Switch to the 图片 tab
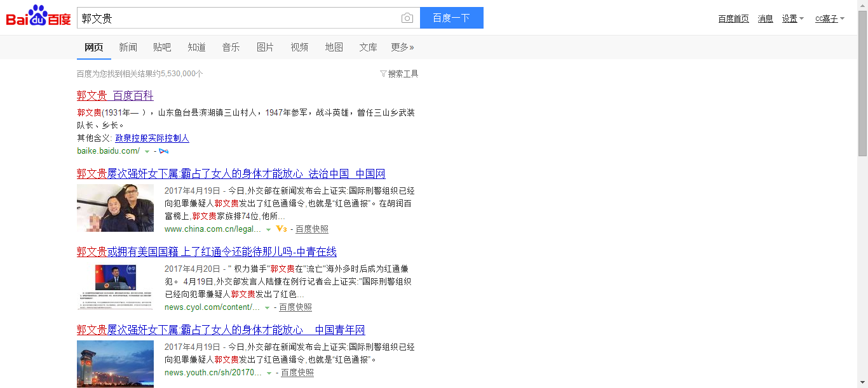The width and height of the screenshot is (868, 388). (265, 47)
